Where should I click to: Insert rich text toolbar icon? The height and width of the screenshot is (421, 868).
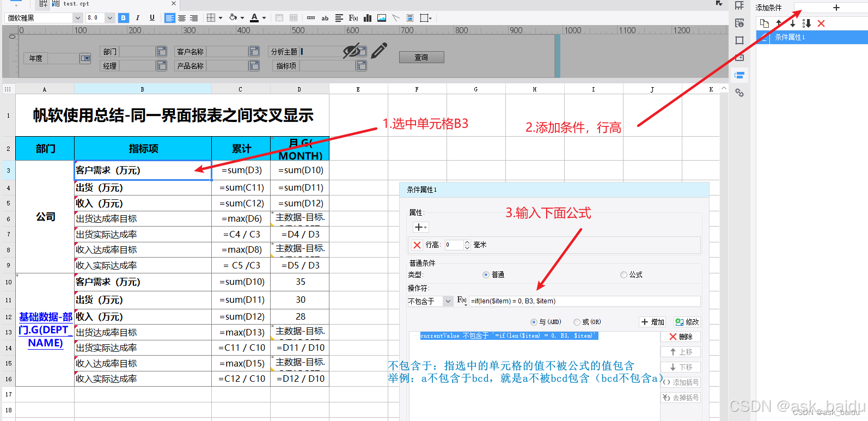339,18
